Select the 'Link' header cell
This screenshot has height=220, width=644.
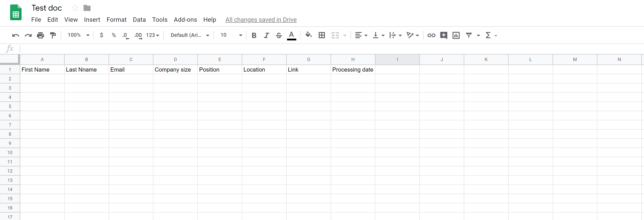click(309, 69)
